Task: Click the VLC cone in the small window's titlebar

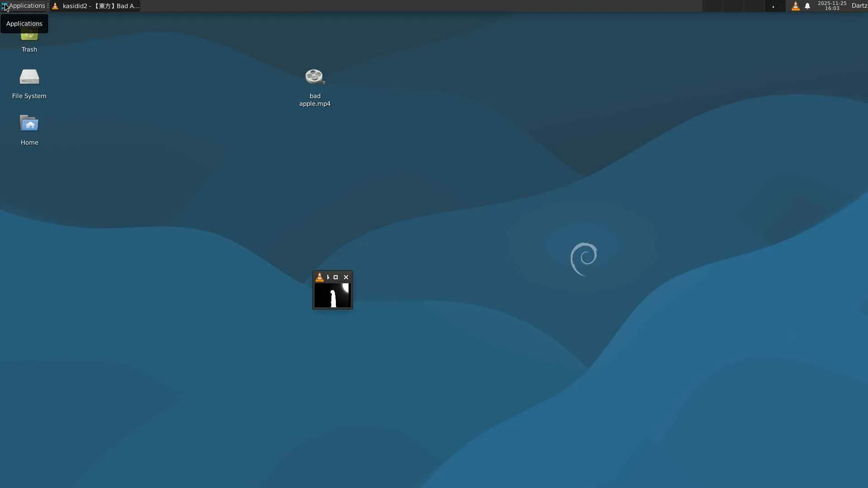Action: (x=320, y=277)
